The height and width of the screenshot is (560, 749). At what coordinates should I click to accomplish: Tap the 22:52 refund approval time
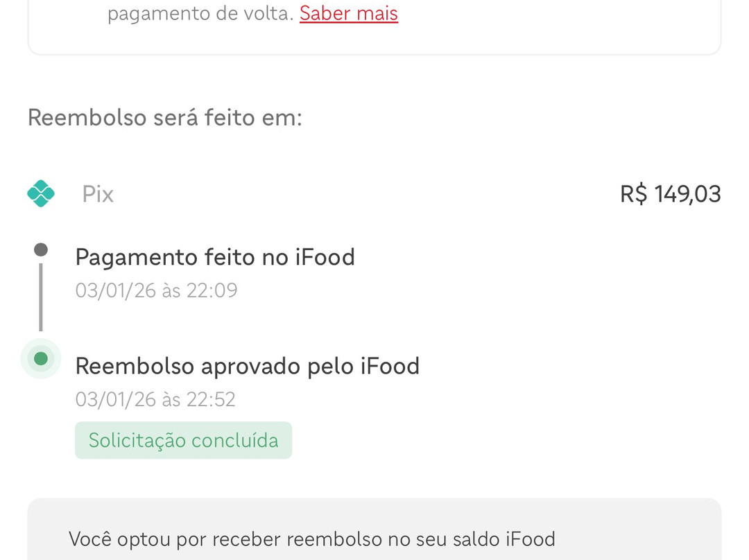click(211, 399)
